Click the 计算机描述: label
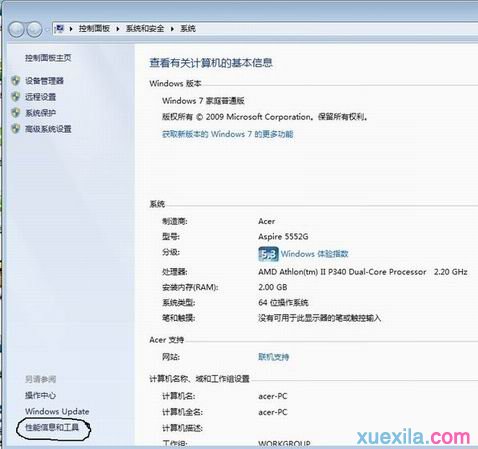Viewport: 478px width, 449px height. (182, 428)
